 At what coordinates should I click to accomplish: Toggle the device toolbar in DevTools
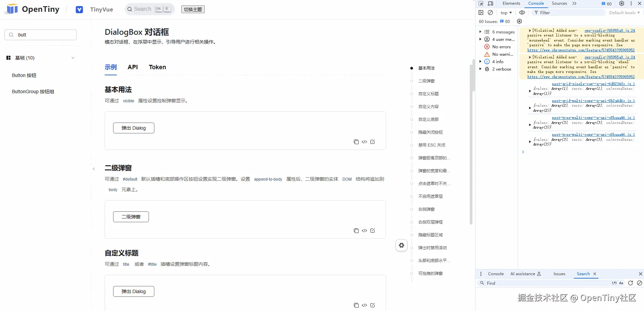tap(490, 3)
